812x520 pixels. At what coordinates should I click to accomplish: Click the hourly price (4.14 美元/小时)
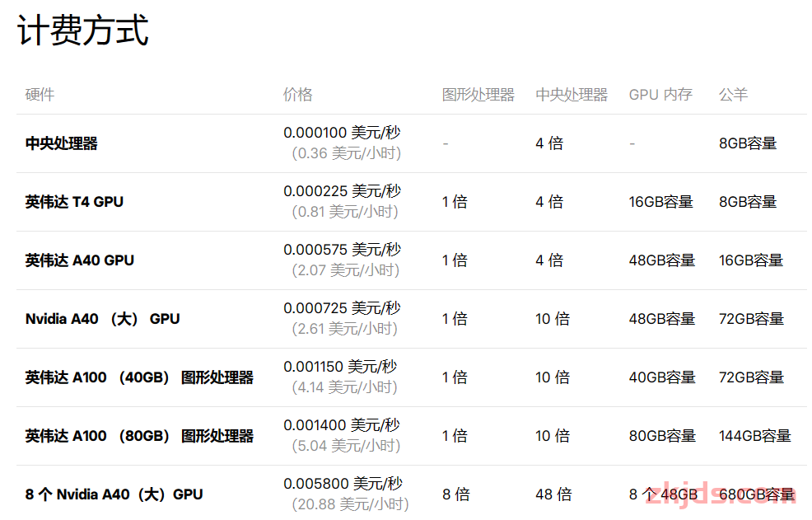(x=344, y=388)
